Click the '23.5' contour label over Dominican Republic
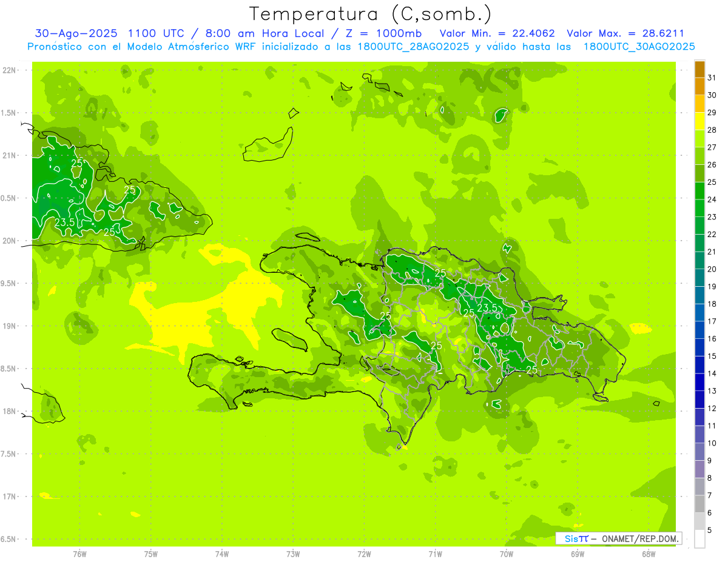 [x=487, y=308]
